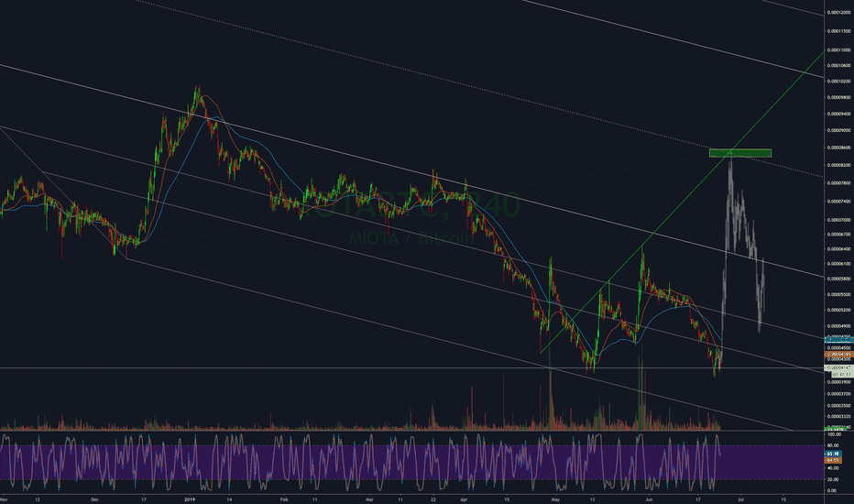Click the 20.00 stochastic scale label
Viewport: 854px width, 504px height.
(x=833, y=479)
